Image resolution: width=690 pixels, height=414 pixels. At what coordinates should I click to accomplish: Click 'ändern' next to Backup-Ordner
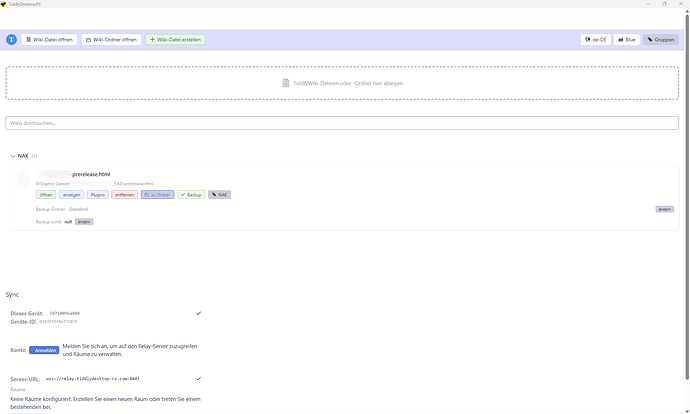click(664, 209)
